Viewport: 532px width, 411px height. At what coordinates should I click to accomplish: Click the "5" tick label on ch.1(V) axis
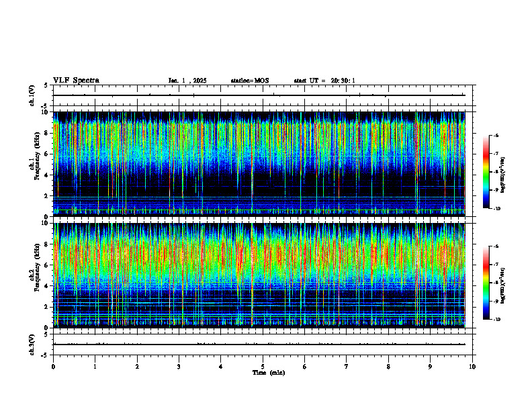(46, 85)
